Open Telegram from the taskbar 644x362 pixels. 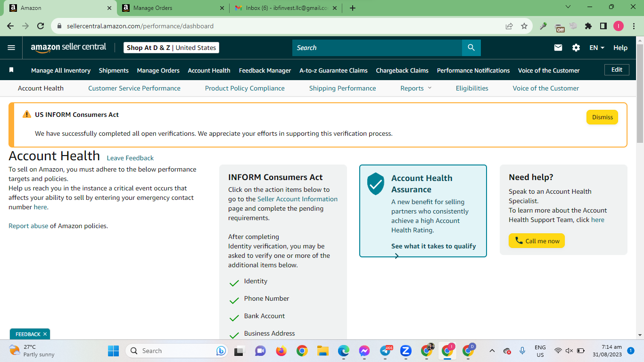point(385,351)
